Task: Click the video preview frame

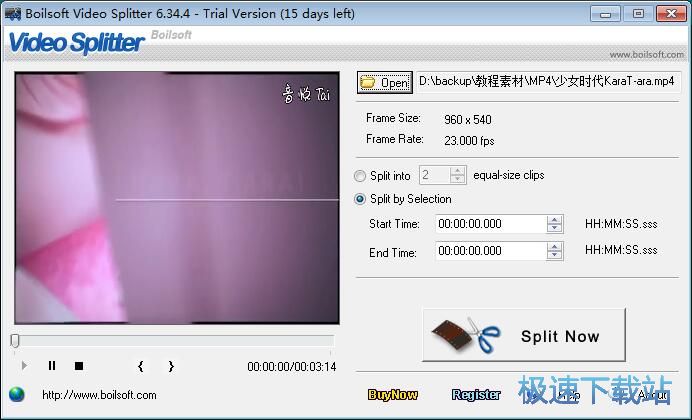Action: coord(177,198)
